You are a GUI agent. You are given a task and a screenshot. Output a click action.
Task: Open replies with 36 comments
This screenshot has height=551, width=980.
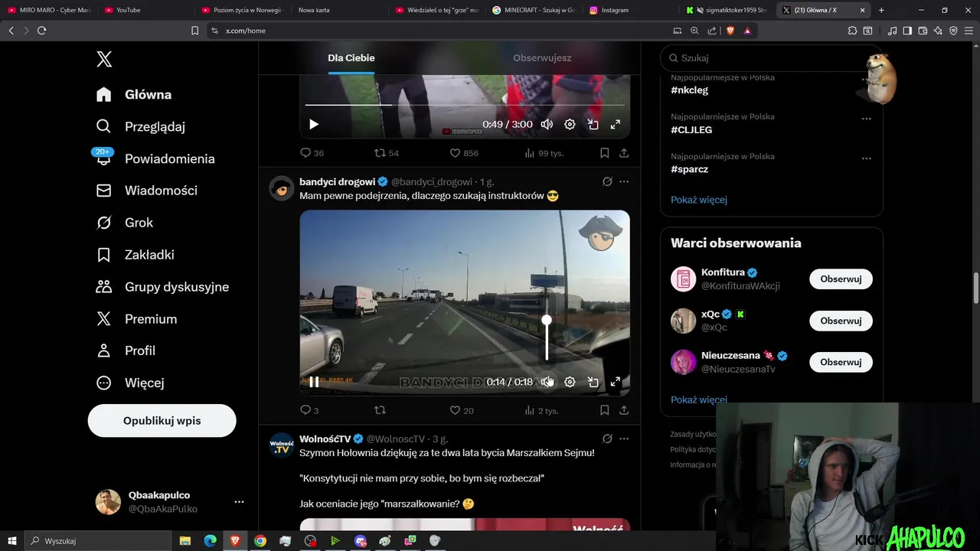click(x=312, y=153)
